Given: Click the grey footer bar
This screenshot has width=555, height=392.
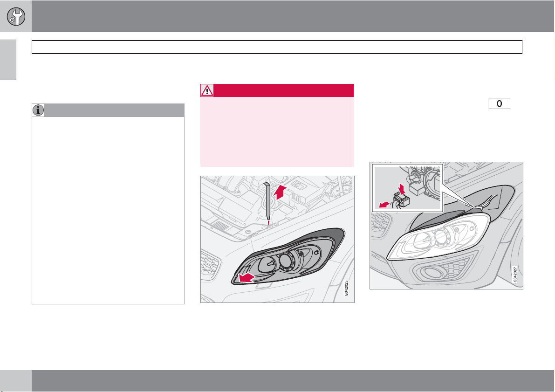Looking at the screenshot, I should (x=293, y=381).
